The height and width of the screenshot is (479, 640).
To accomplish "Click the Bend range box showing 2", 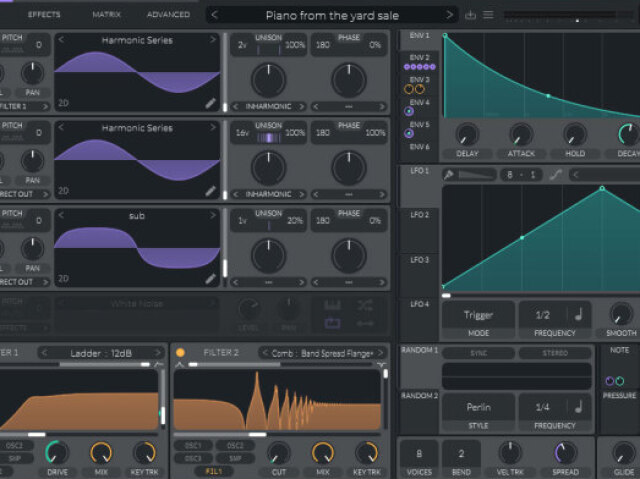I will pos(461,454).
